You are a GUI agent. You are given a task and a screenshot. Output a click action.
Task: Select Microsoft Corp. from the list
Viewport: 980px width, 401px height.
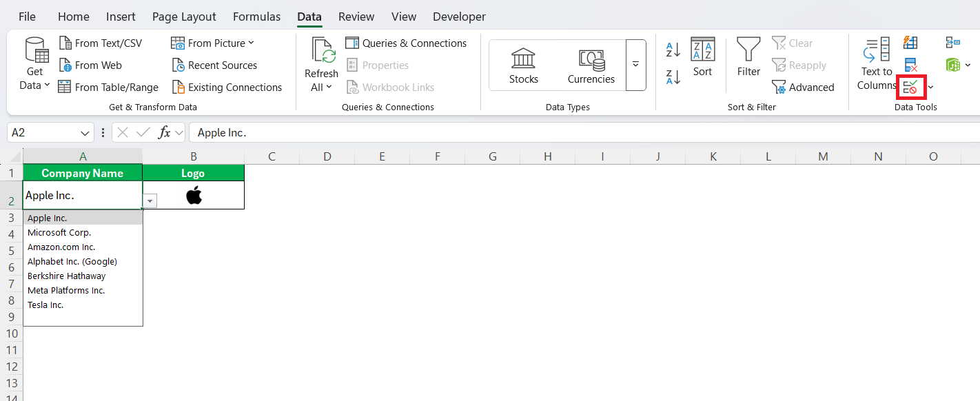(x=83, y=232)
